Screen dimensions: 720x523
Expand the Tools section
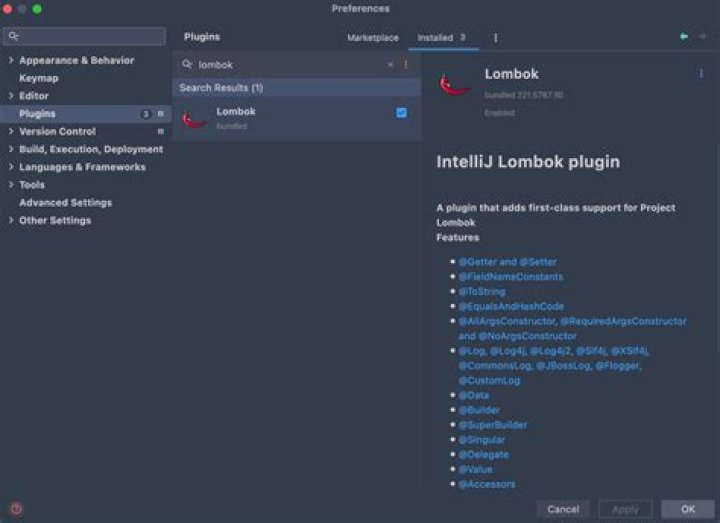click(x=11, y=185)
